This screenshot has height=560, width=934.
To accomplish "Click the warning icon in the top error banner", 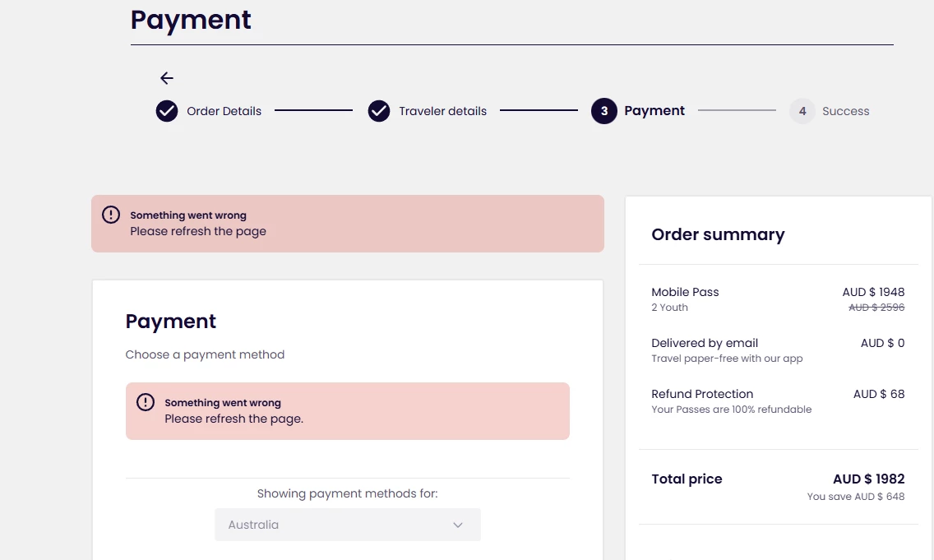I will pyautogui.click(x=111, y=215).
